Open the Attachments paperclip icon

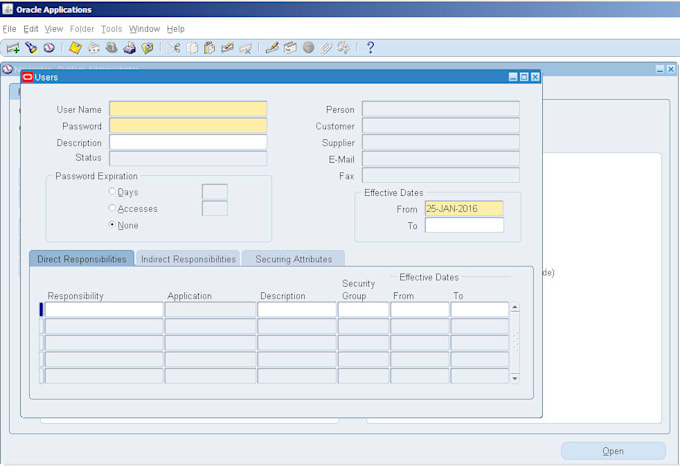(x=326, y=47)
